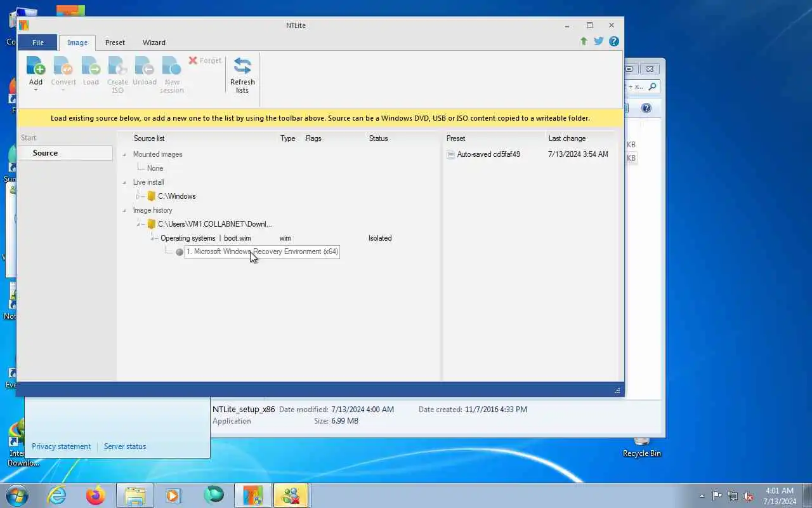This screenshot has height=508, width=812.
Task: Click the Load image toolbar icon
Action: point(91,66)
